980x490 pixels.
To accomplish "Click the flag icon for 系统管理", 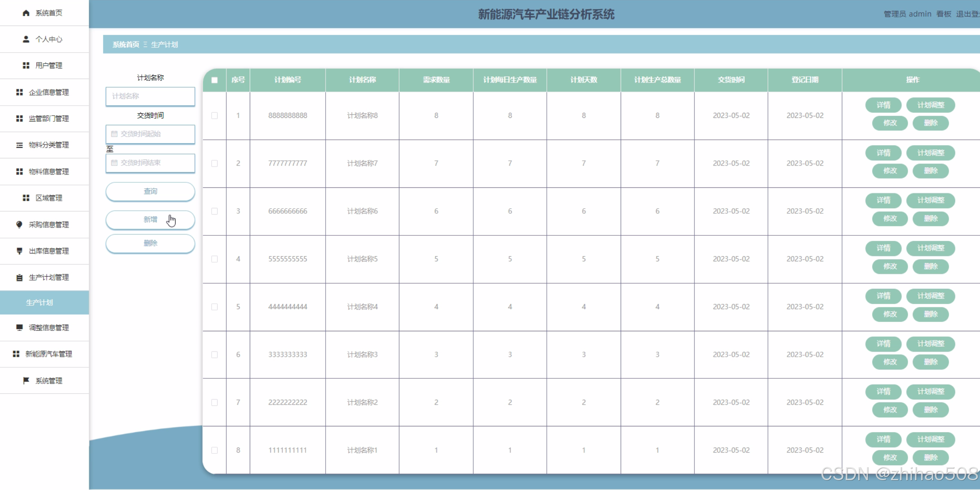I will pos(26,380).
